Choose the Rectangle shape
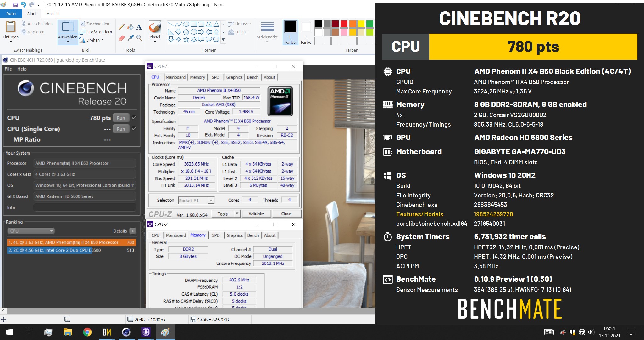 point(194,24)
